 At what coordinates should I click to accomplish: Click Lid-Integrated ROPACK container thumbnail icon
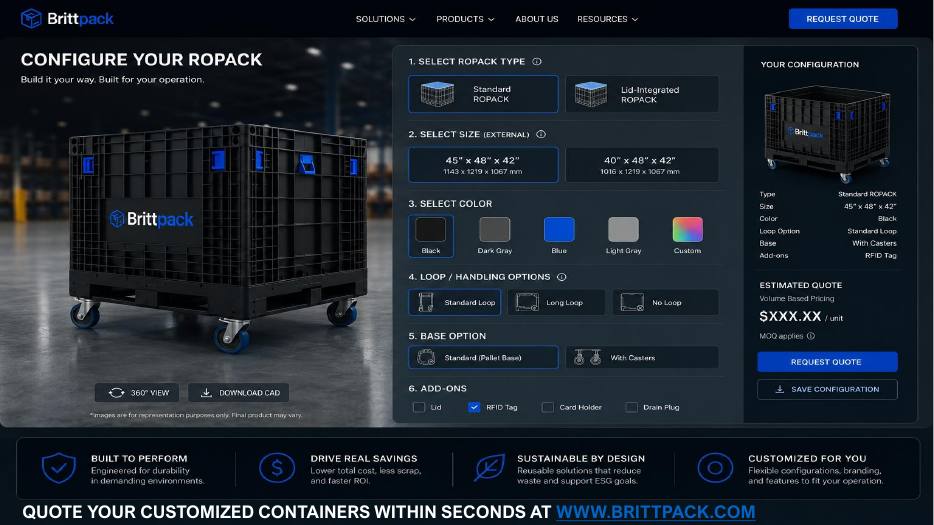coord(591,94)
